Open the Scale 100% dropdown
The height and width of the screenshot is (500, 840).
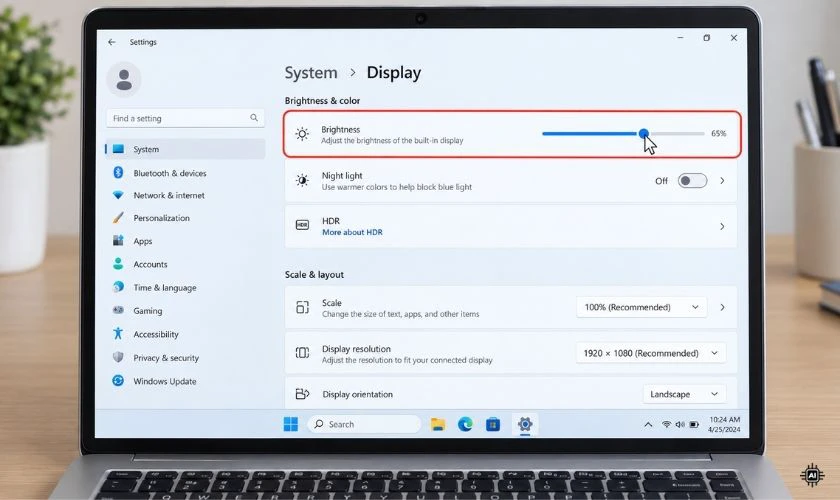[641, 307]
